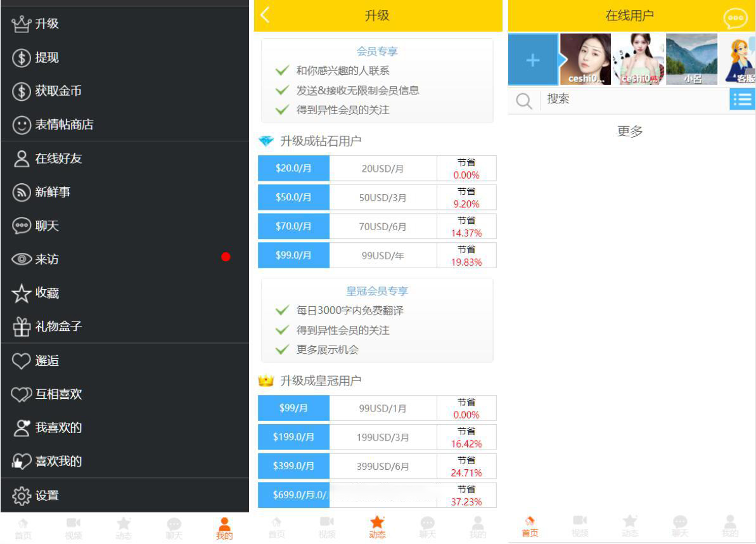Click the eye icon beside 来访

point(22,259)
